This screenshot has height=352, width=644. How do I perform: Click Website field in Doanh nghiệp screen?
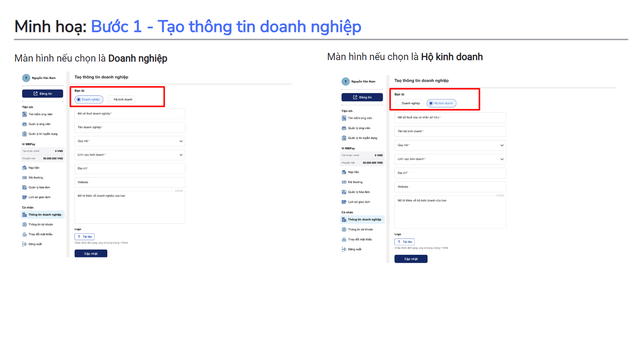tap(130, 182)
